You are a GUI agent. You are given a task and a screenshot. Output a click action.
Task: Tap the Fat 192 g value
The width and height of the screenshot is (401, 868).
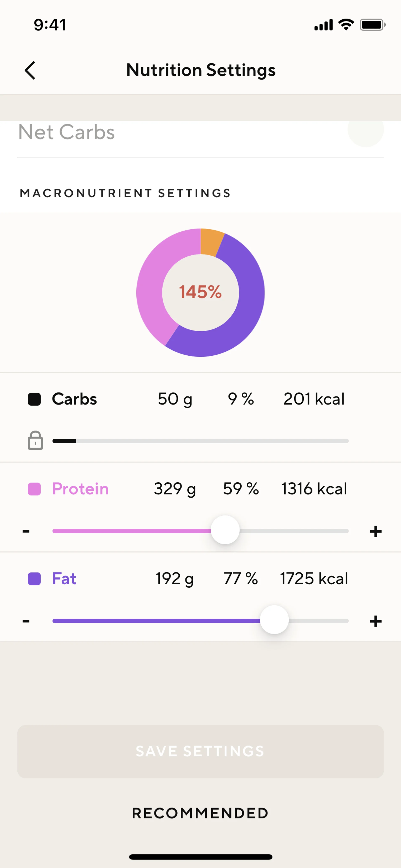coord(175,579)
